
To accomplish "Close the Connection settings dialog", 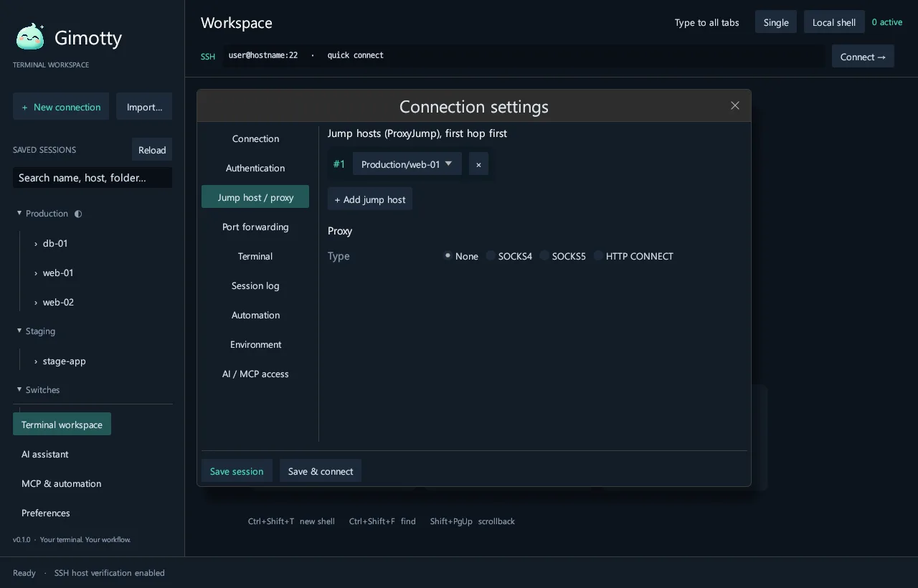I will coord(735,105).
